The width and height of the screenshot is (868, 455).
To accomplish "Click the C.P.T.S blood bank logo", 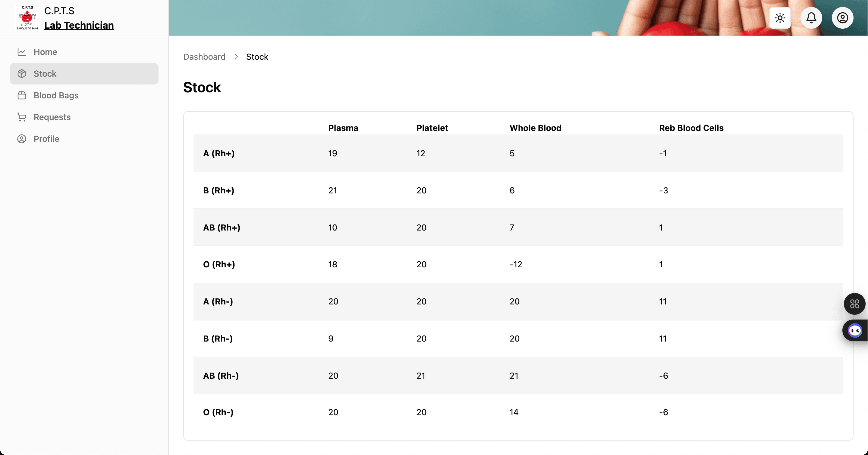I will point(27,18).
